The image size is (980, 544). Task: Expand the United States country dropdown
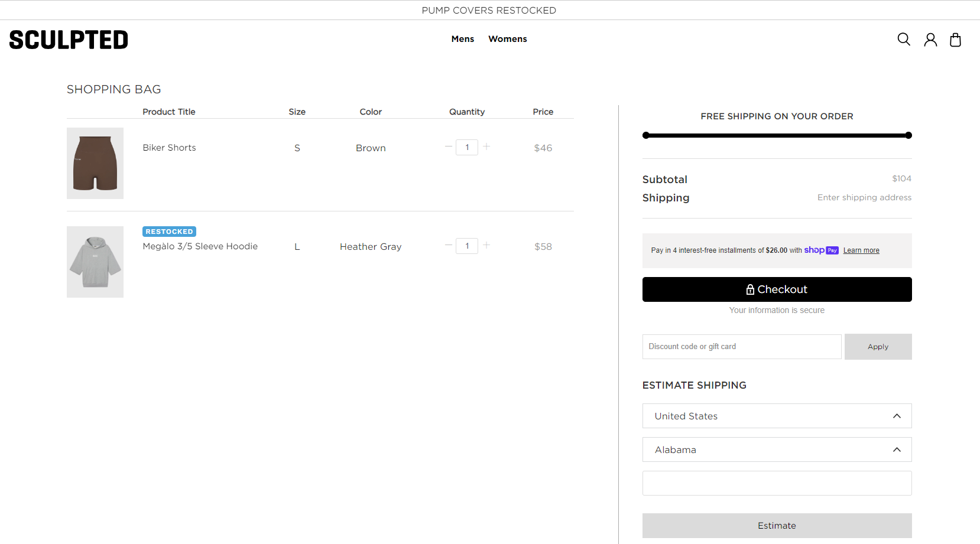pyautogui.click(x=777, y=416)
